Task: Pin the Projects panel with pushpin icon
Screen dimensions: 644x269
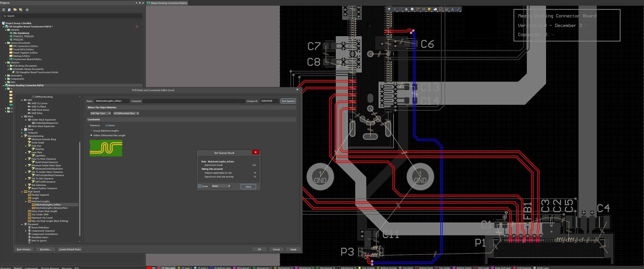Action: (139, 3)
